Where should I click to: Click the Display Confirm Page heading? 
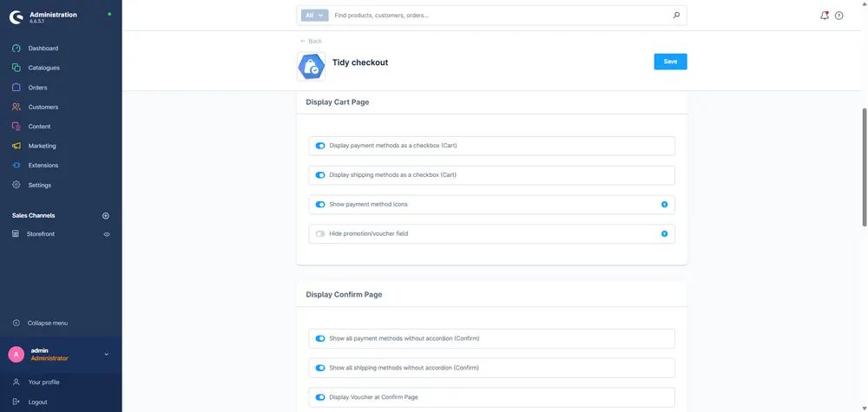344,295
